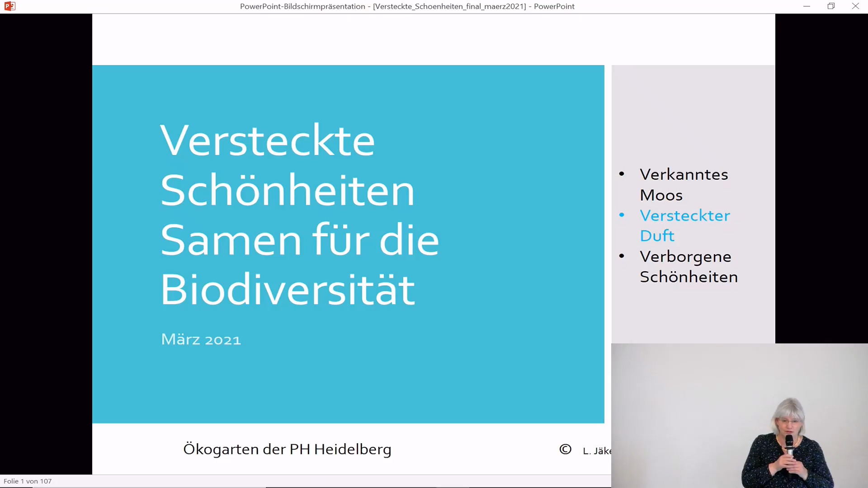868x488 pixels.
Task: Click the window title text 'PowerPoint-Bildschirmpräsentation'
Action: 302,6
